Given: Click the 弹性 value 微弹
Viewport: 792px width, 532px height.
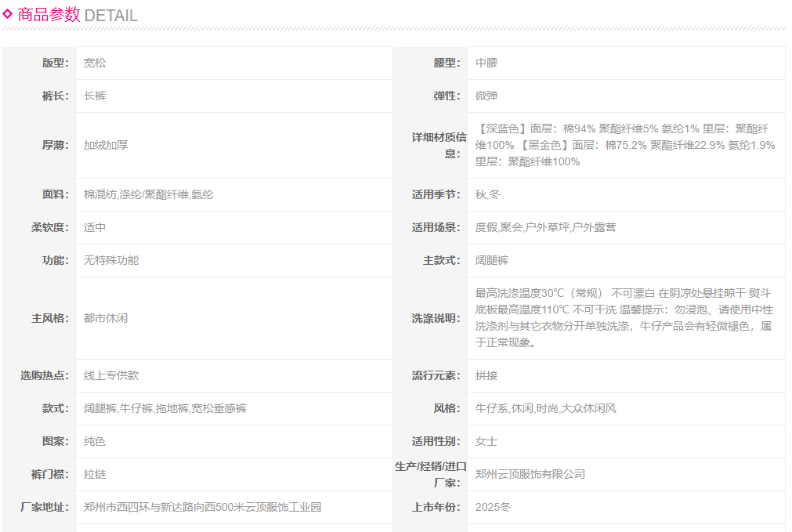Looking at the screenshot, I should click(486, 96).
